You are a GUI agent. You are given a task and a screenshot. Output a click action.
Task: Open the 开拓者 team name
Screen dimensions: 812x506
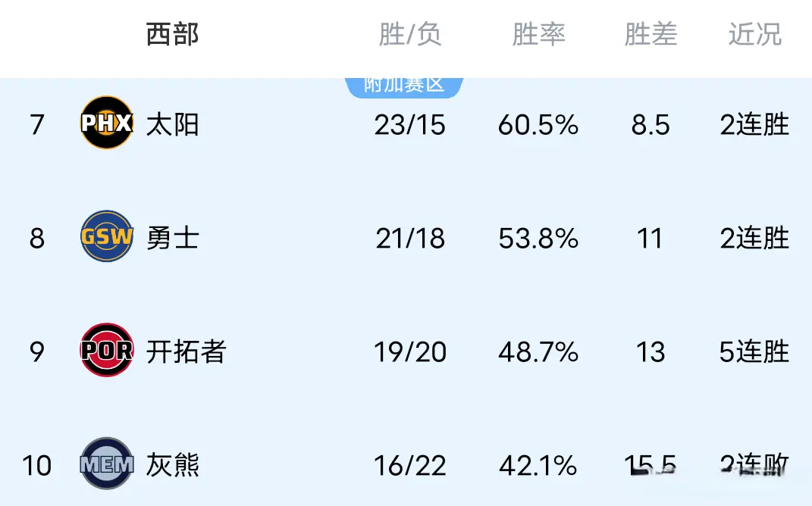click(x=186, y=351)
